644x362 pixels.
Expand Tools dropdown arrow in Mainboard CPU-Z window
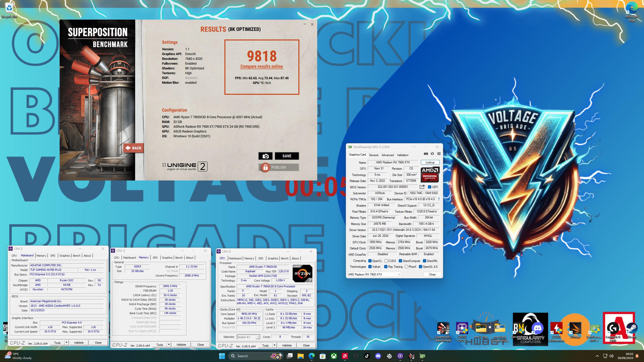point(66,343)
